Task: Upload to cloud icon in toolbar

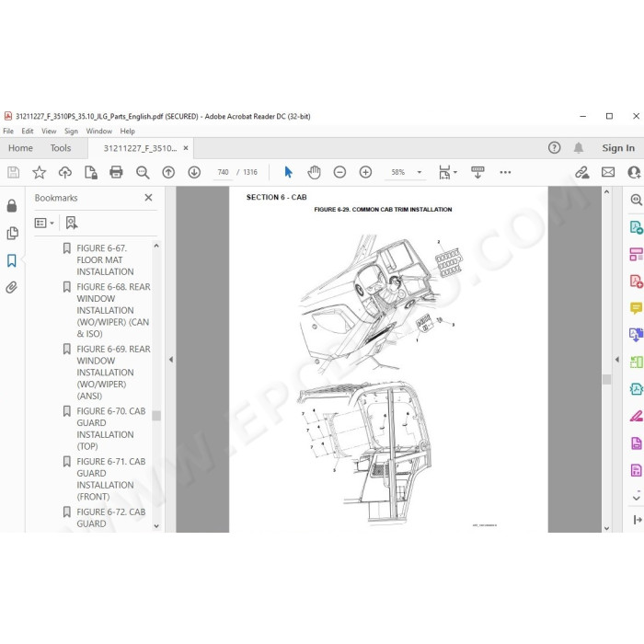Action: [x=65, y=172]
